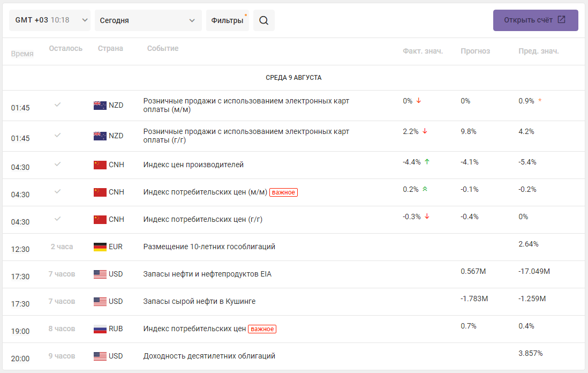
Task: Click the Russian flag next to RUB
Action: 100,329
